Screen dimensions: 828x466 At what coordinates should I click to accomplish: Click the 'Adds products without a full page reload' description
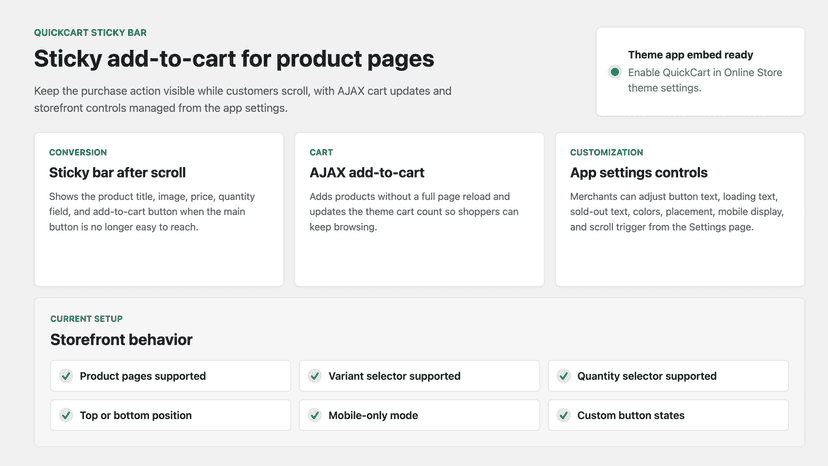coord(414,211)
